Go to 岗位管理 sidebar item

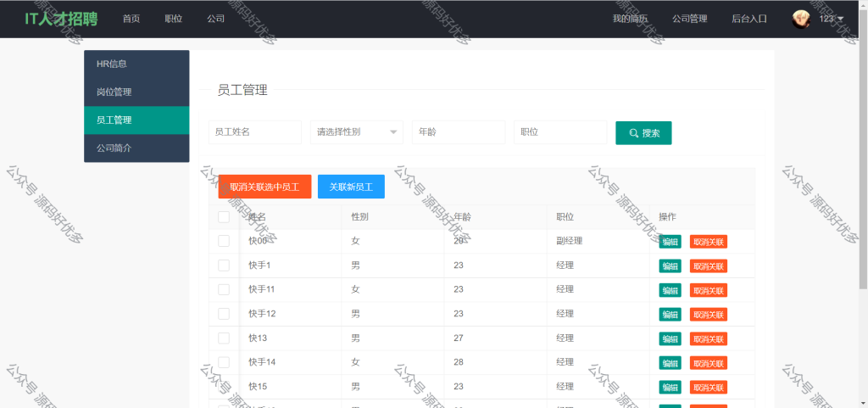click(136, 92)
